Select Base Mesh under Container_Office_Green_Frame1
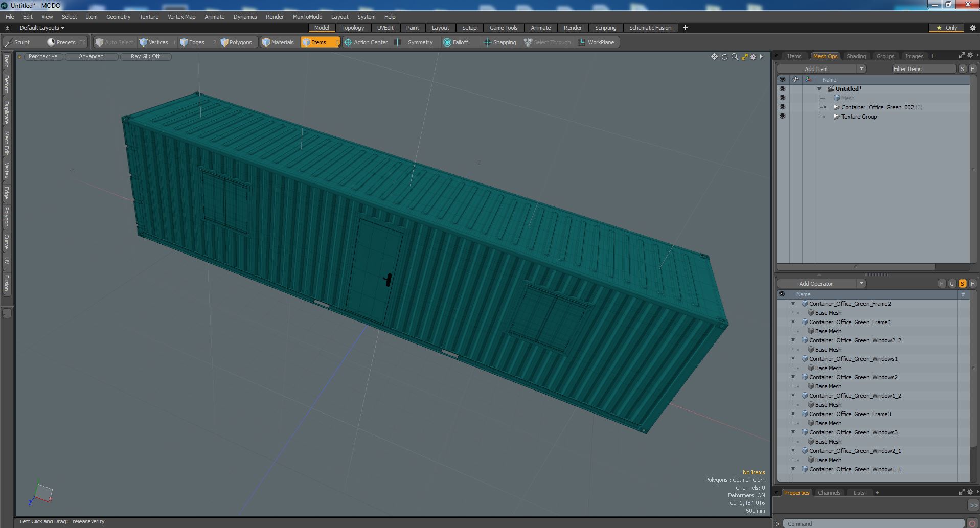The width and height of the screenshot is (980, 528). pos(828,331)
